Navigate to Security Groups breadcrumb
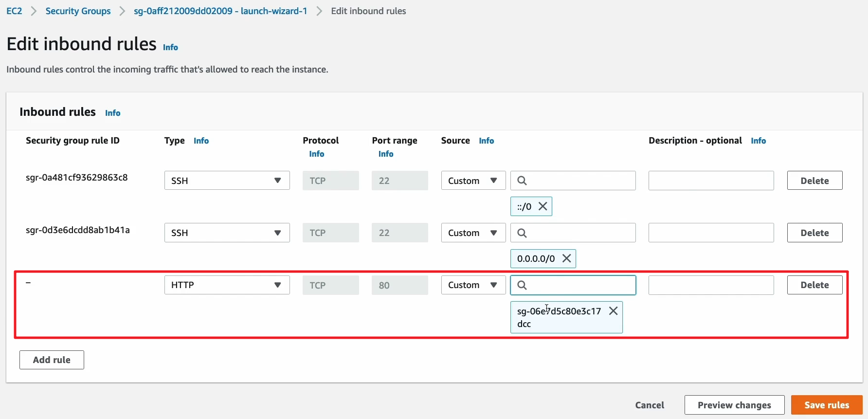Viewport: 868px width, 419px height. point(78,11)
